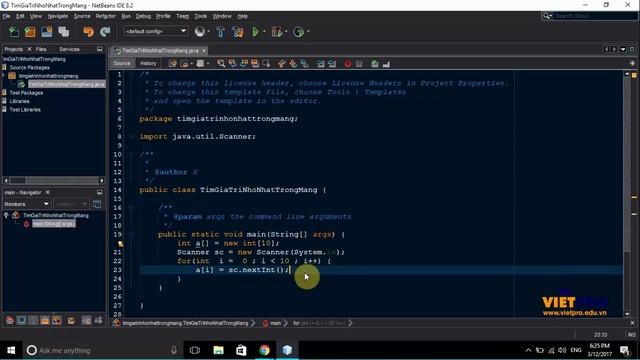
Task: Click the Find Next Occurrence icon
Action: 244,63
